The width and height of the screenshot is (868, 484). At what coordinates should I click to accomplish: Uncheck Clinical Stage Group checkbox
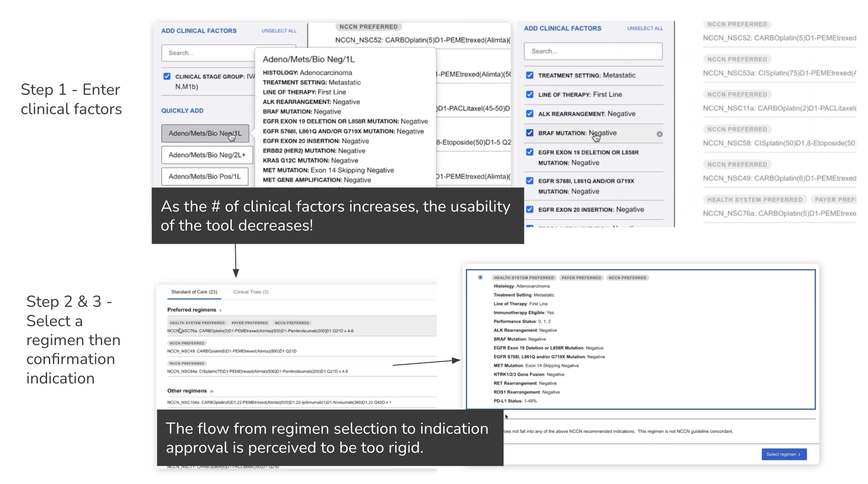pos(167,76)
